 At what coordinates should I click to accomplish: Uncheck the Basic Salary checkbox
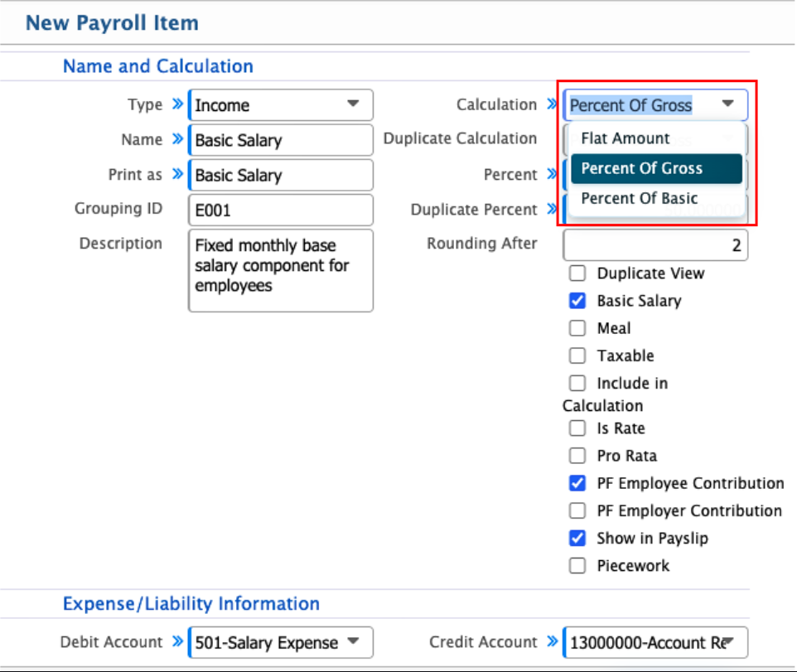(x=577, y=301)
